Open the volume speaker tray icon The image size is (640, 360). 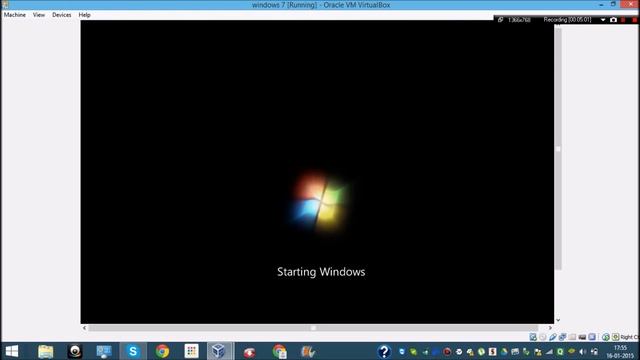point(582,352)
